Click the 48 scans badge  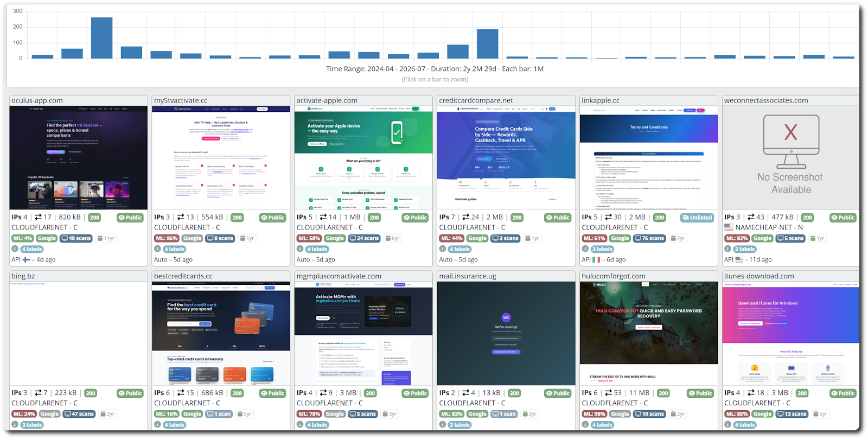pyautogui.click(x=76, y=238)
